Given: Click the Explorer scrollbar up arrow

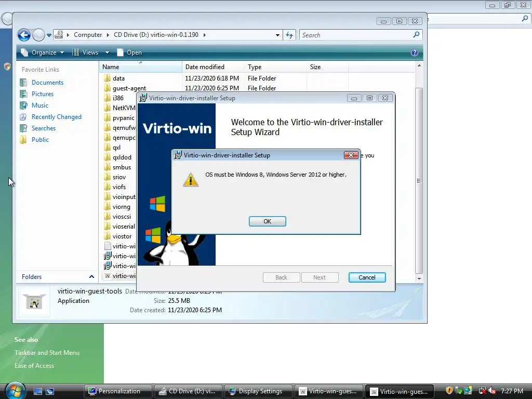Looking at the screenshot, I should coord(419,65).
